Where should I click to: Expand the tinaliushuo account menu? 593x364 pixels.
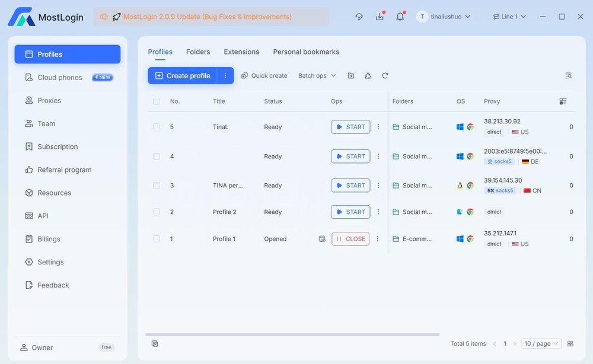pos(444,16)
